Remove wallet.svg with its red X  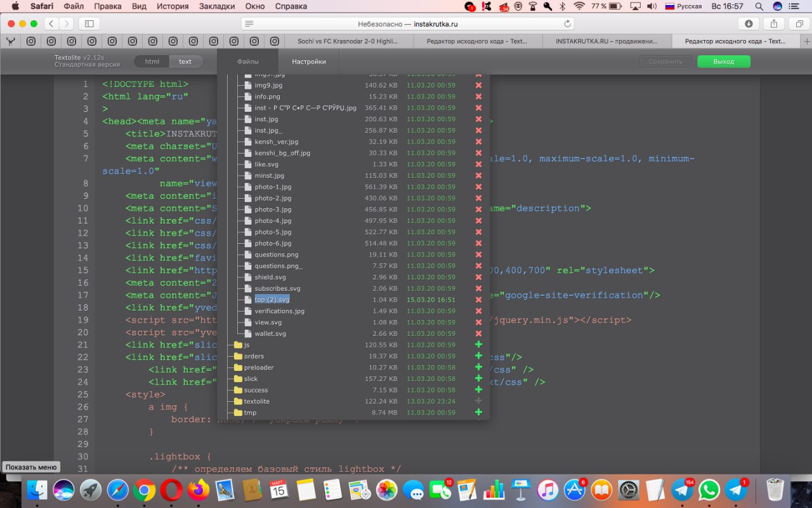(x=478, y=333)
